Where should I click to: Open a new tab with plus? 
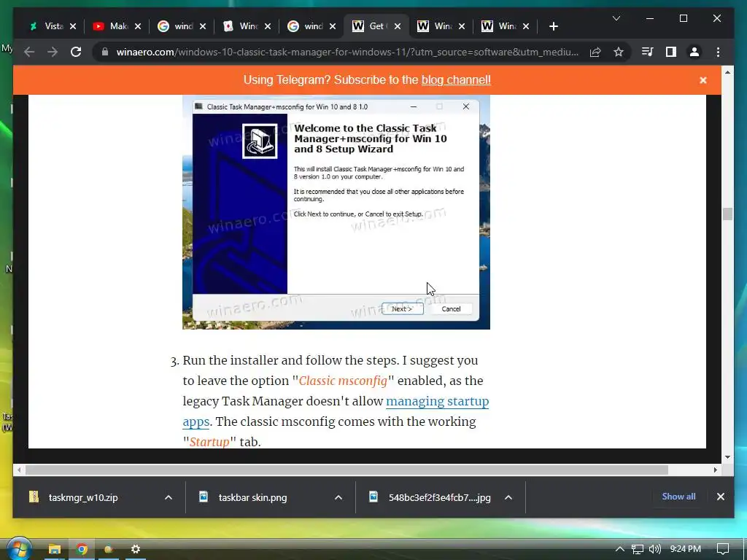(x=553, y=26)
